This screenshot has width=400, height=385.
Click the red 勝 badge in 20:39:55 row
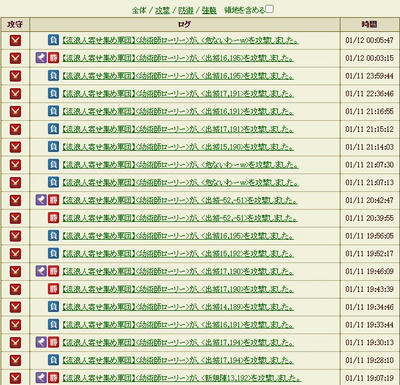tap(53, 218)
